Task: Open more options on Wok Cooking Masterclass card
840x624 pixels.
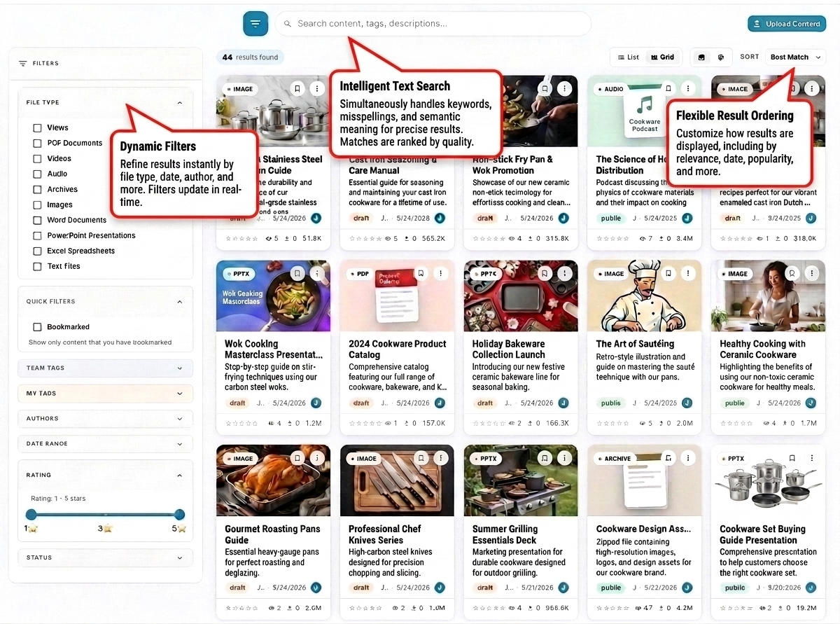Action: [x=317, y=274]
